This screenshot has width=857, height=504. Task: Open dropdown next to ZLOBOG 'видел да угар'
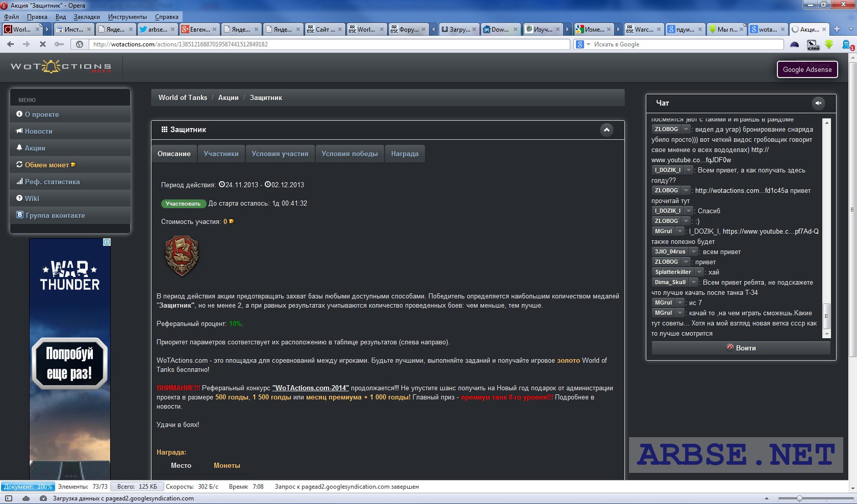coord(686,129)
